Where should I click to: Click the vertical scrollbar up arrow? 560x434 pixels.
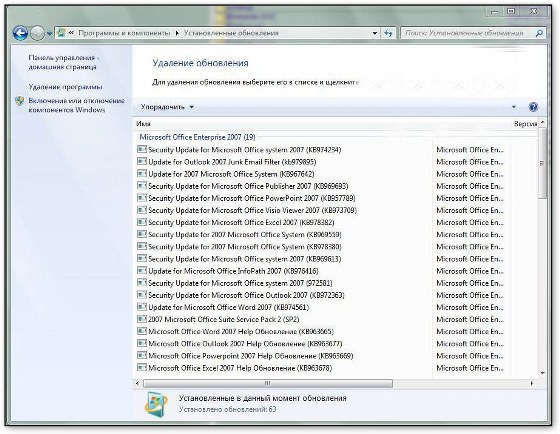click(x=542, y=123)
